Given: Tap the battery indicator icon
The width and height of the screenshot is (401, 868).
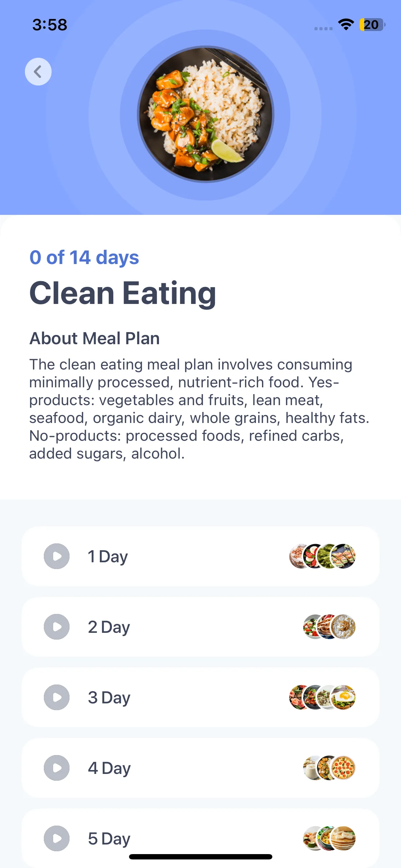Looking at the screenshot, I should [x=372, y=25].
